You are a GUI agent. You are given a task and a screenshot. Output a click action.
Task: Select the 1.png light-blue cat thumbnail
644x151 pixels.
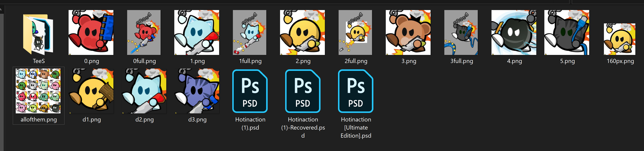pyautogui.click(x=197, y=32)
